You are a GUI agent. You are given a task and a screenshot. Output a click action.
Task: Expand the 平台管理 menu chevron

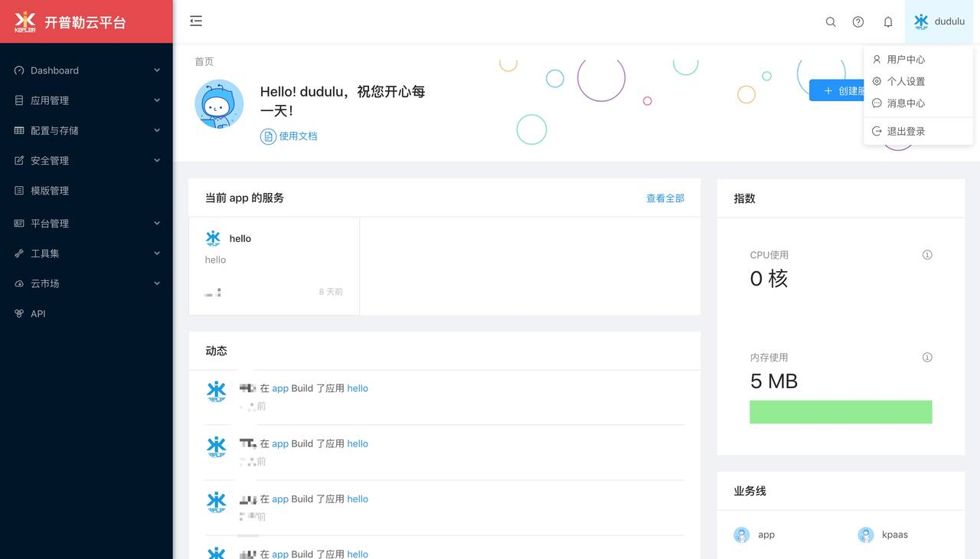[x=157, y=224]
